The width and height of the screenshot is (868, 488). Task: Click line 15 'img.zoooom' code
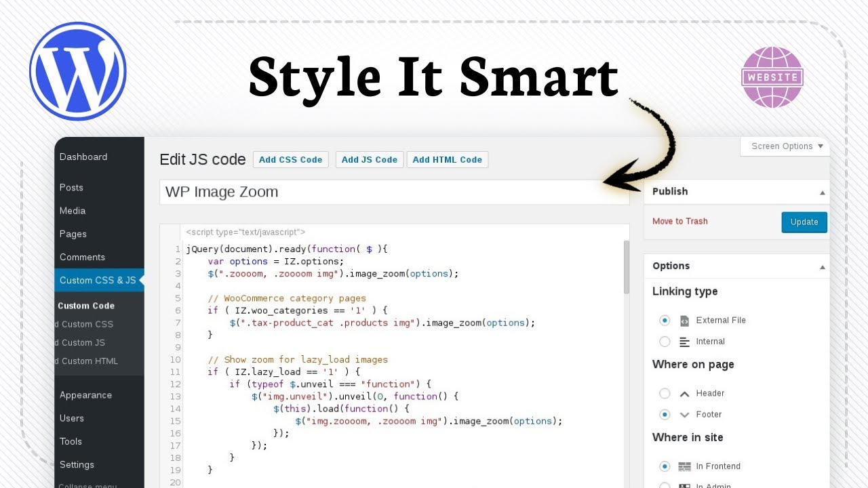(429, 421)
